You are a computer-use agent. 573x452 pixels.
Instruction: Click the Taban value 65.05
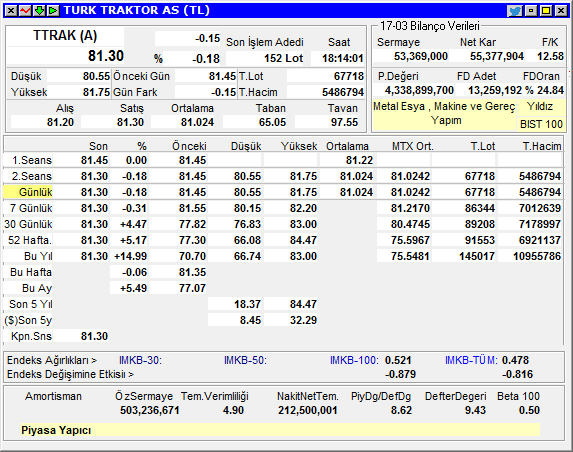(x=272, y=122)
